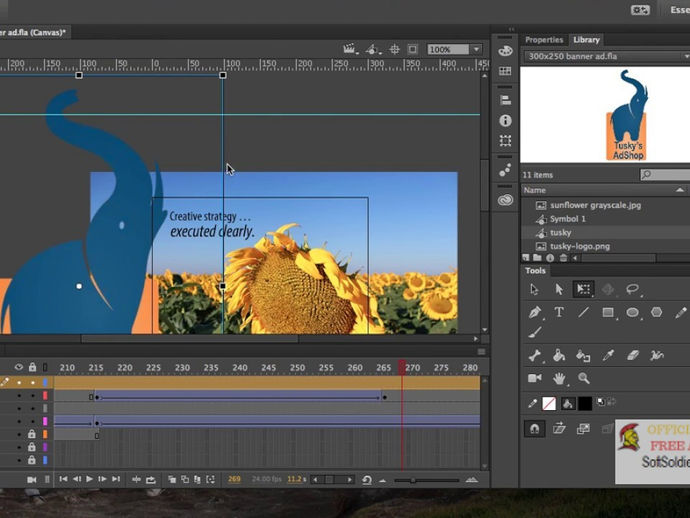
Task: Select the Zoom magnifier tool
Action: point(583,378)
